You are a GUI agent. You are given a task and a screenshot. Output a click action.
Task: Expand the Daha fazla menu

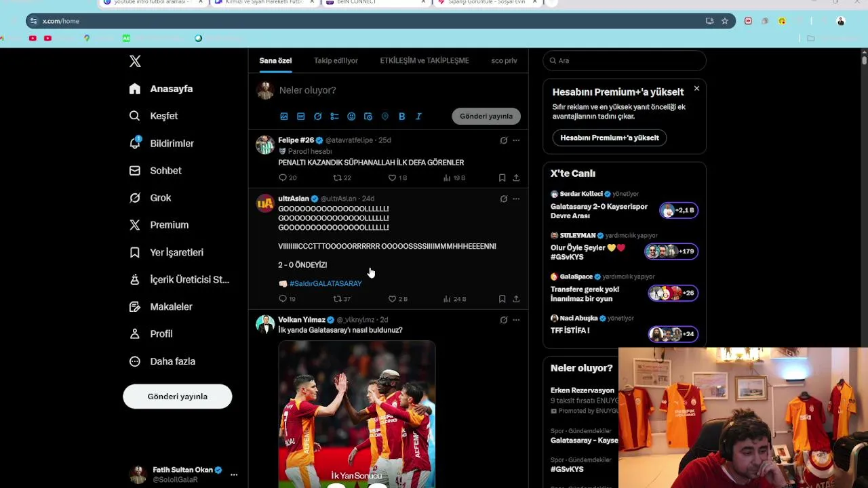pyautogui.click(x=163, y=361)
